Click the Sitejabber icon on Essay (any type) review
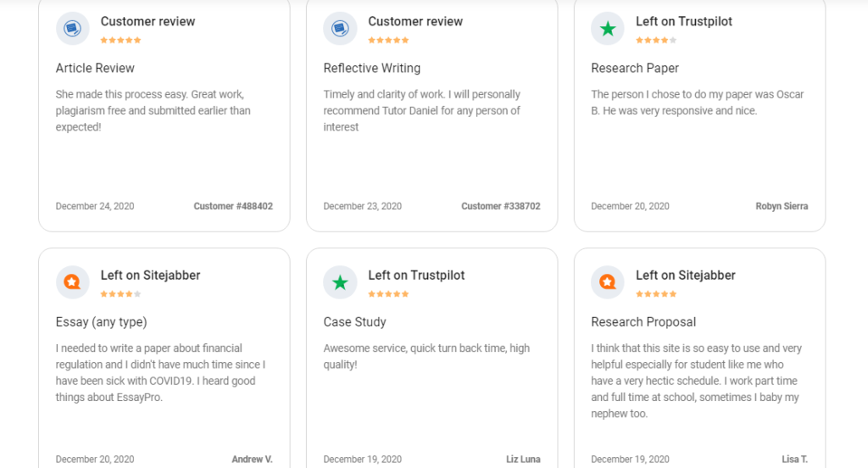 (73, 282)
